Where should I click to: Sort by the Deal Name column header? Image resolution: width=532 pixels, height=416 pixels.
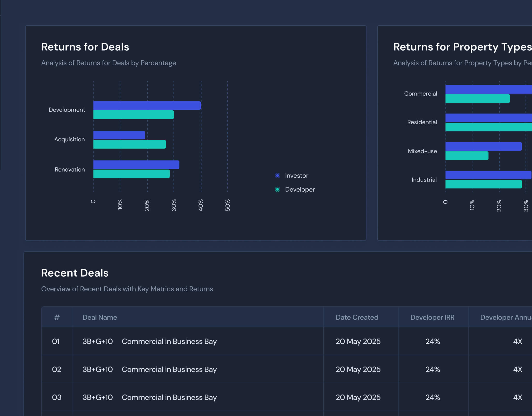(99, 317)
